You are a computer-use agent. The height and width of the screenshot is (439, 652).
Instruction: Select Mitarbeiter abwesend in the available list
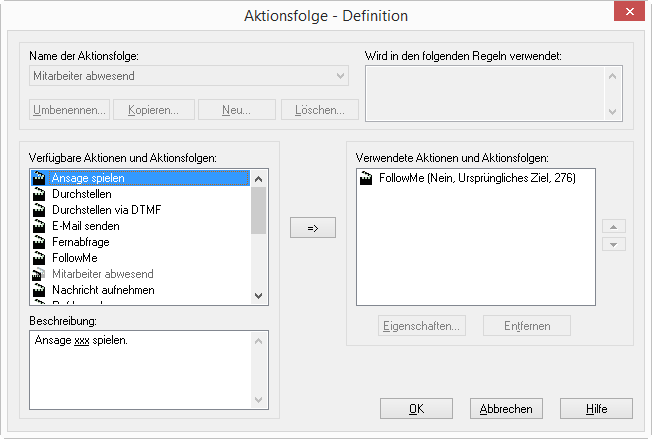pyautogui.click(x=102, y=274)
